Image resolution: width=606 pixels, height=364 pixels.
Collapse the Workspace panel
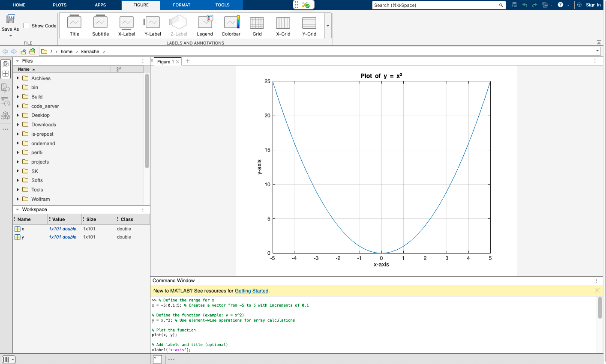[18, 209]
